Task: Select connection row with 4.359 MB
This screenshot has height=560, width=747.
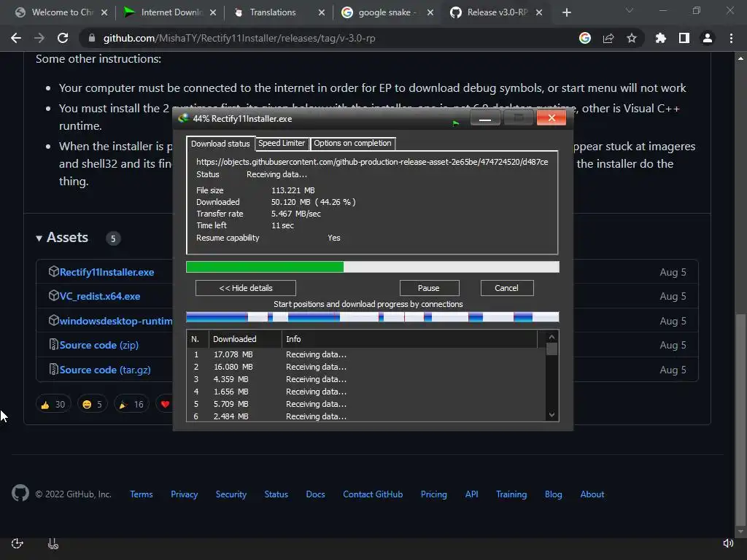Action: [366, 379]
